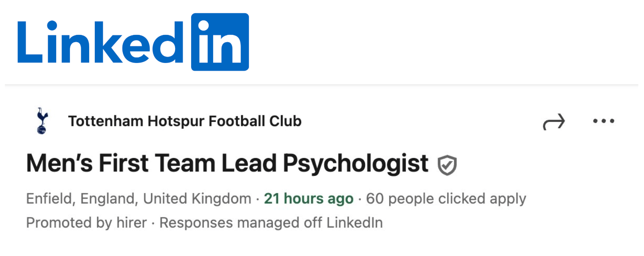Click the Tottenham Hotspur cockerel crest
644x256 pixels.
[x=41, y=121]
